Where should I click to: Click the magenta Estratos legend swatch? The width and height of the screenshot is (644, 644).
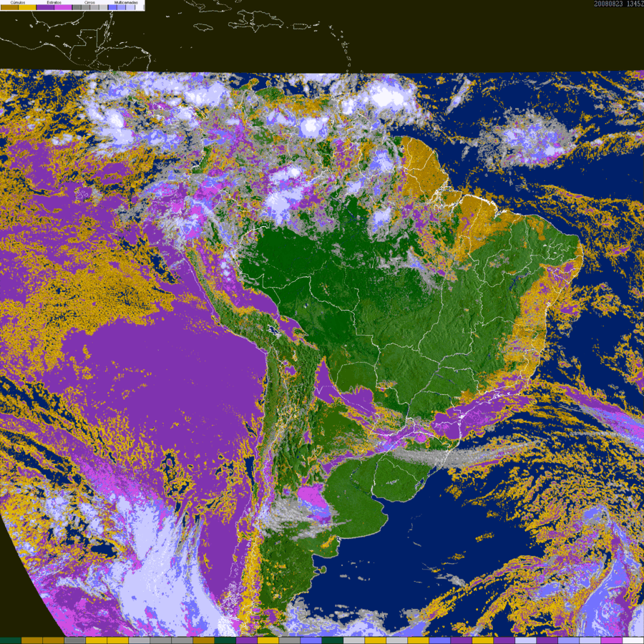pos(63,7)
